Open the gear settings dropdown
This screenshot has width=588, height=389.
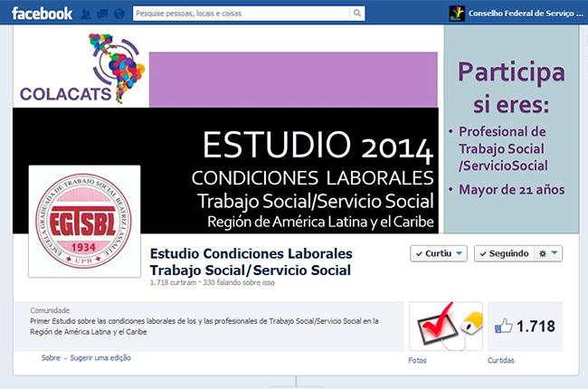point(548,253)
